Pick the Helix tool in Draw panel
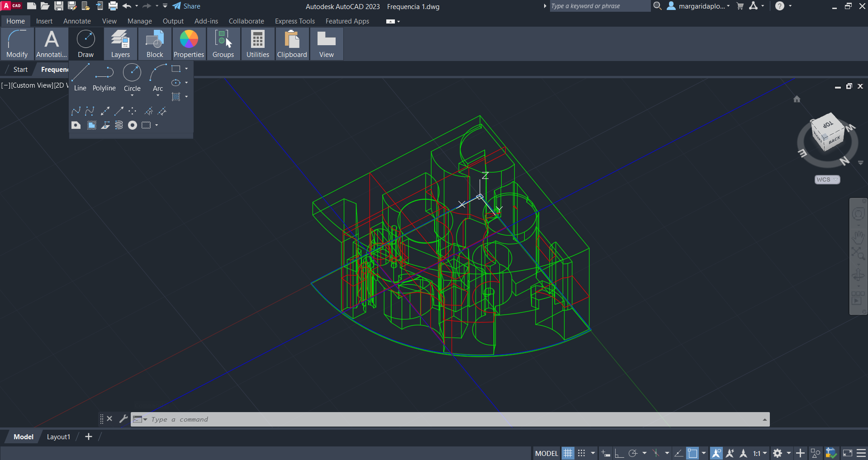 [119, 125]
